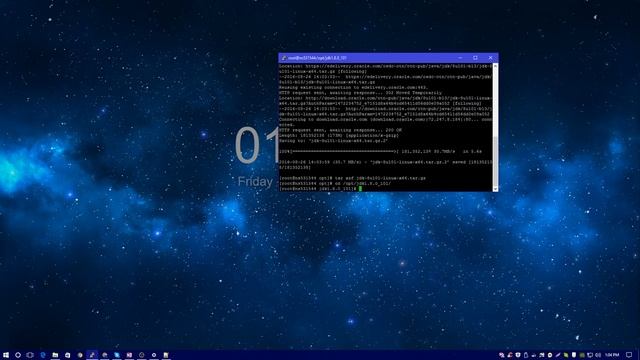Click the "200 OK" HTTP response line
The width and height of the screenshot is (640, 360).
pos(340,130)
